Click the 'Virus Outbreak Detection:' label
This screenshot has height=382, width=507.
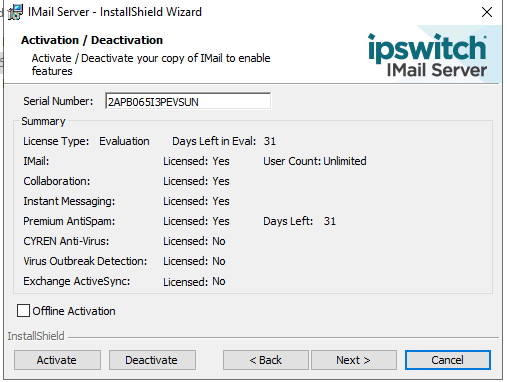tap(85, 261)
